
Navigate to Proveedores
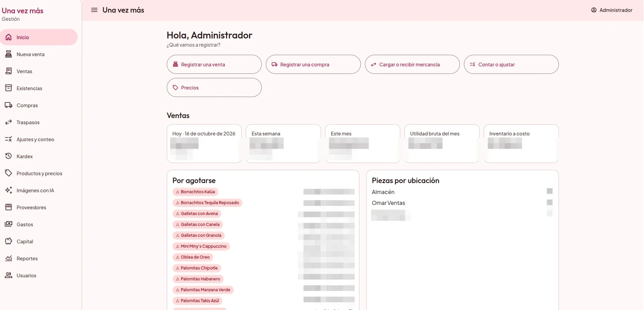(x=39, y=207)
